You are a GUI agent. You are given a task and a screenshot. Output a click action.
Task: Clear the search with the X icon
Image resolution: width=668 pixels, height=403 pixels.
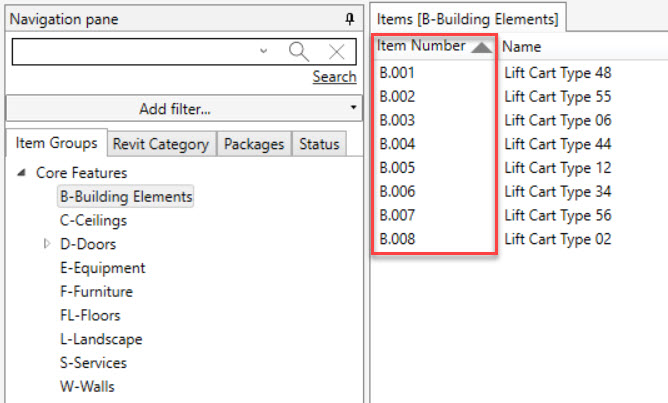pyautogui.click(x=337, y=51)
